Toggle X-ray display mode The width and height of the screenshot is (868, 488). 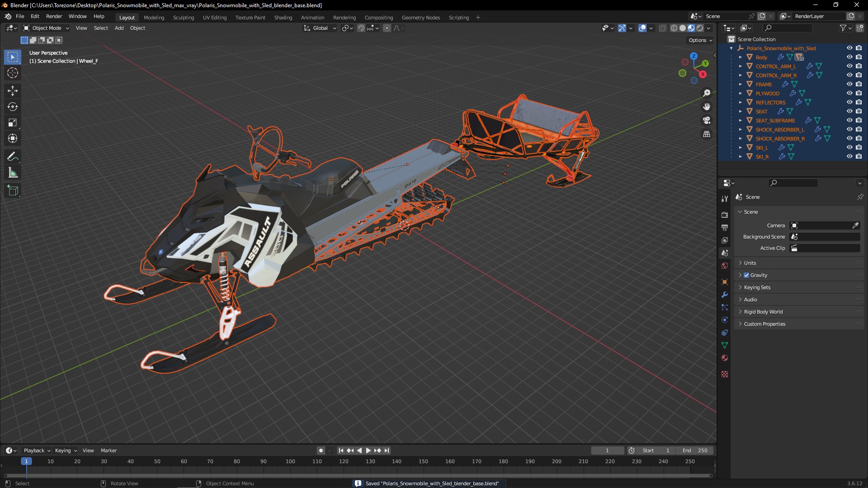tap(662, 28)
